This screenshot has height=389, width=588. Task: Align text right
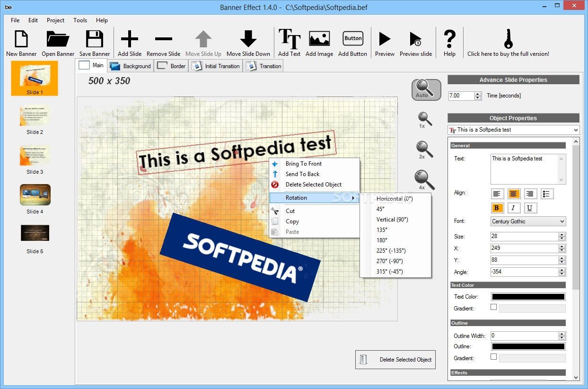(530, 194)
